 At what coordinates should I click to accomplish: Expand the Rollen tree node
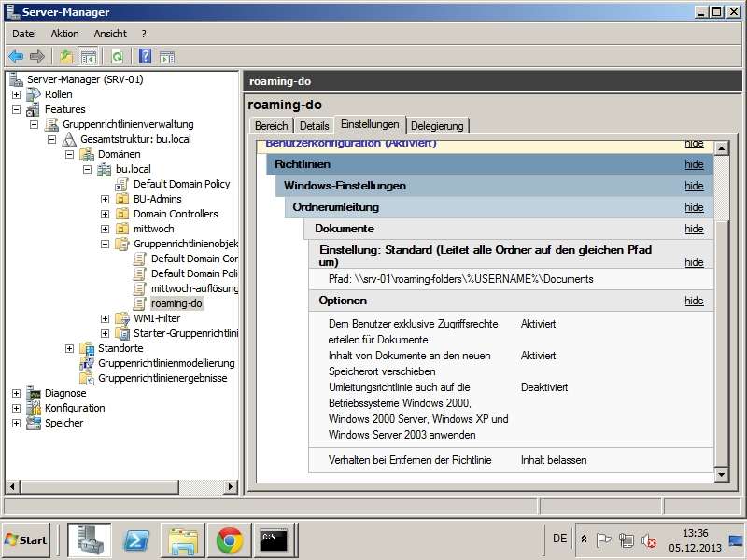16,94
